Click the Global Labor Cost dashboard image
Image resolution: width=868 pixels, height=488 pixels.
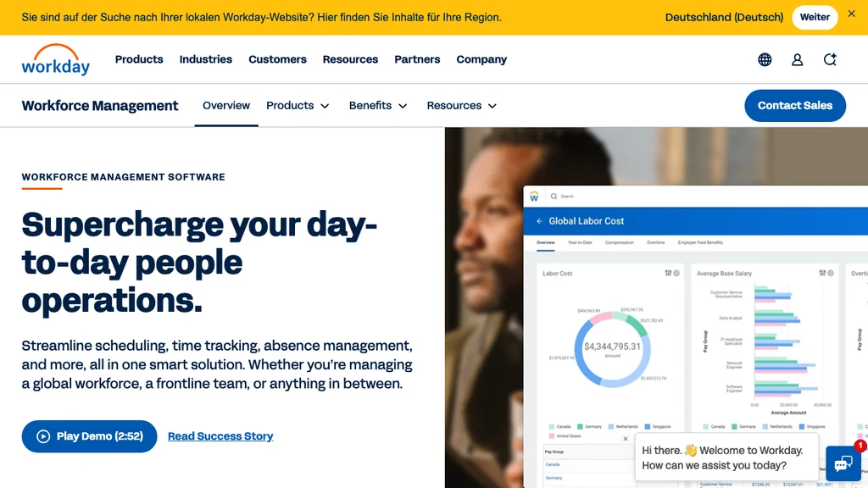[x=695, y=336]
